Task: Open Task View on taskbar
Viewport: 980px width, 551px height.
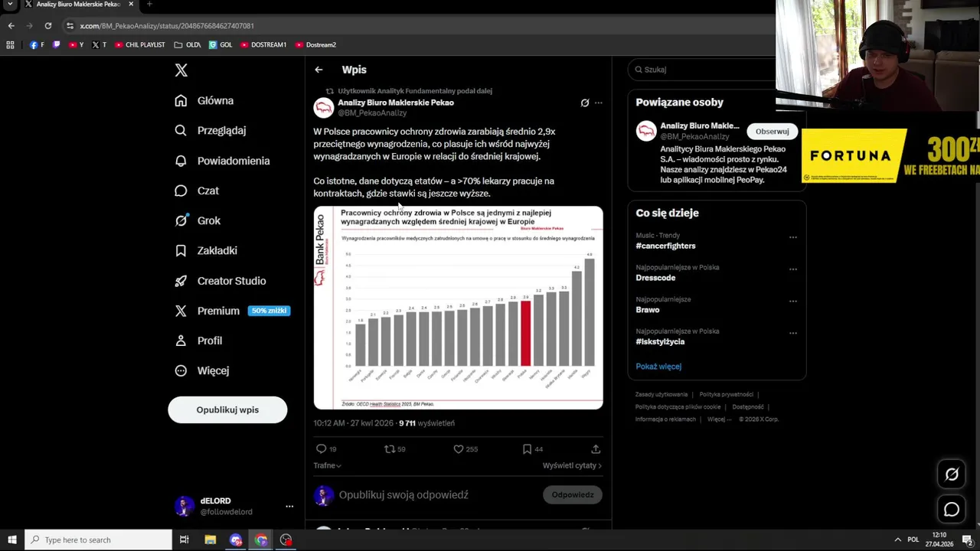Action: [x=184, y=540]
